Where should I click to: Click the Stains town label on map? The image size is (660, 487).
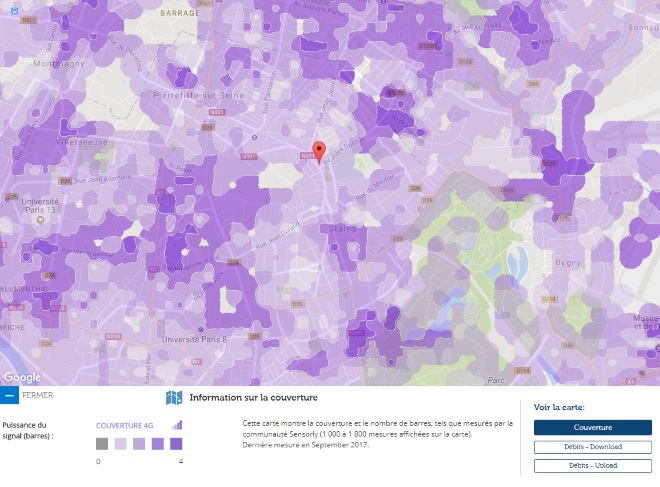click(x=342, y=229)
